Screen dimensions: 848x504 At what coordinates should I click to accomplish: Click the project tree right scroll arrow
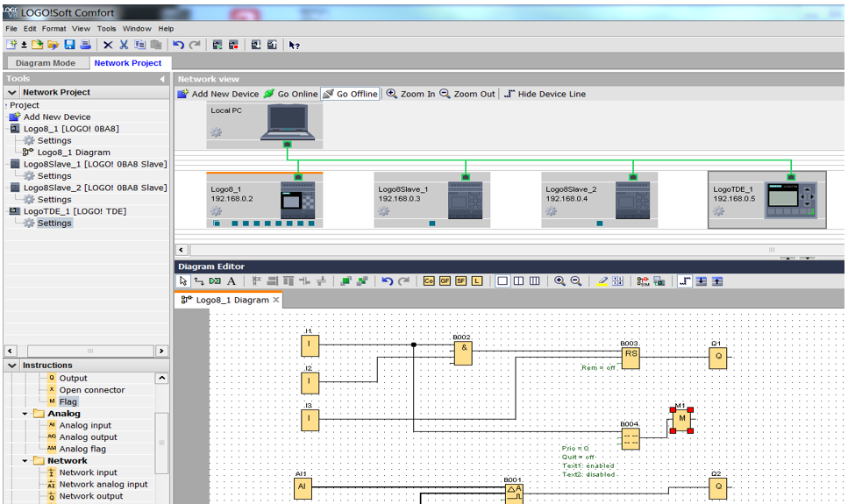point(161,351)
